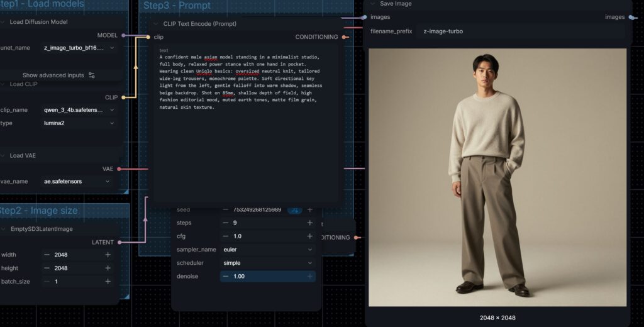
Task: Open the unet_name model dropdown
Action: 79,48
